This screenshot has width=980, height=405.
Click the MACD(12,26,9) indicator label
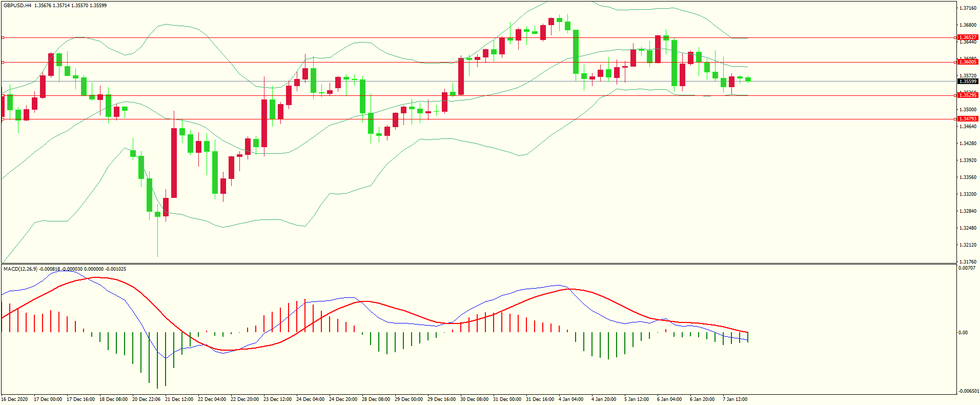point(21,269)
